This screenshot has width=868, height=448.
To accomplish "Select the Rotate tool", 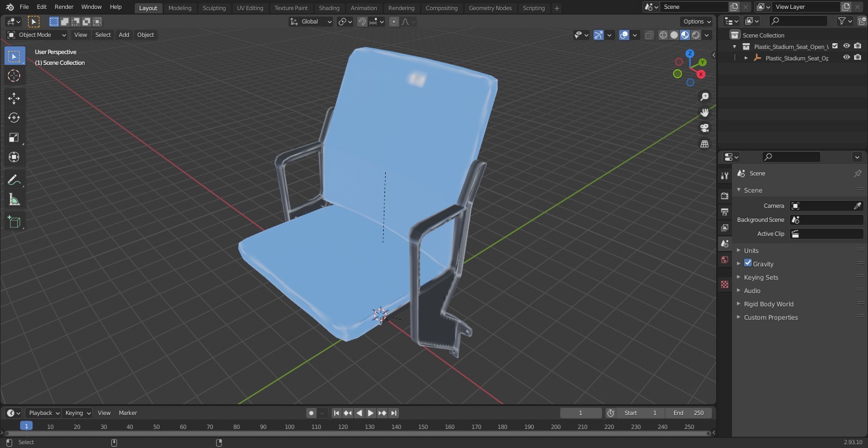I will point(14,118).
